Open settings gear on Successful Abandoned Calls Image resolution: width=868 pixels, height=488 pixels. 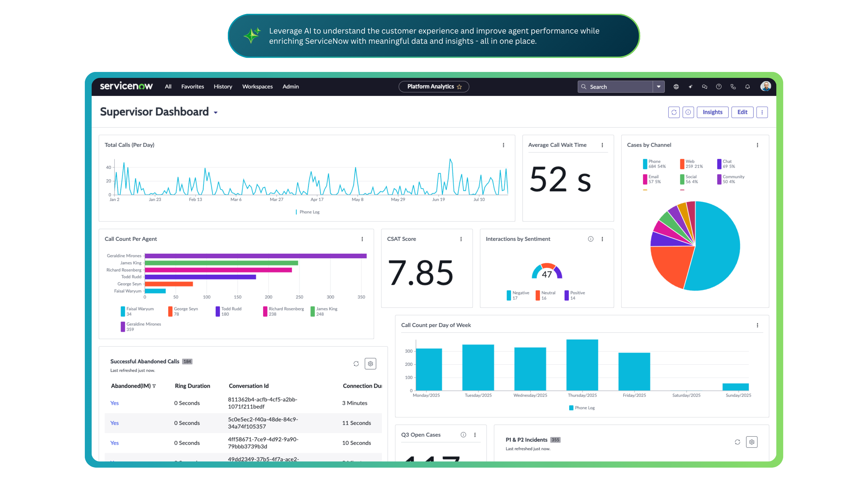click(x=370, y=363)
